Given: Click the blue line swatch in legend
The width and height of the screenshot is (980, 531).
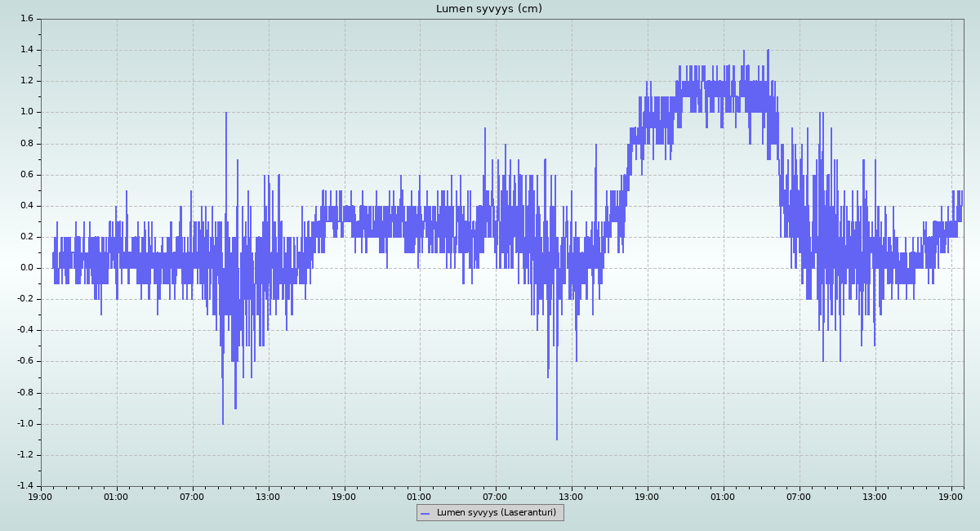Looking at the screenshot, I should [425, 514].
